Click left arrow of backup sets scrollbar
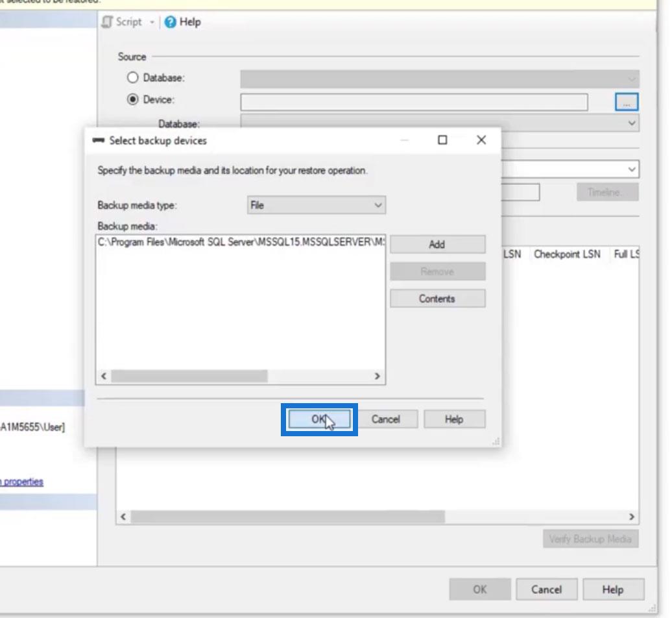This screenshot has height=618, width=672. coord(123,517)
